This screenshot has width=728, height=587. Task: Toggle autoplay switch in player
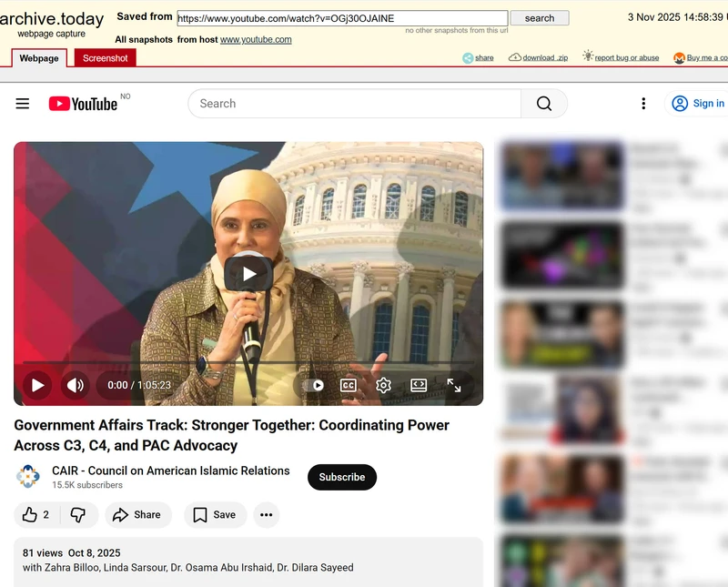coord(316,385)
